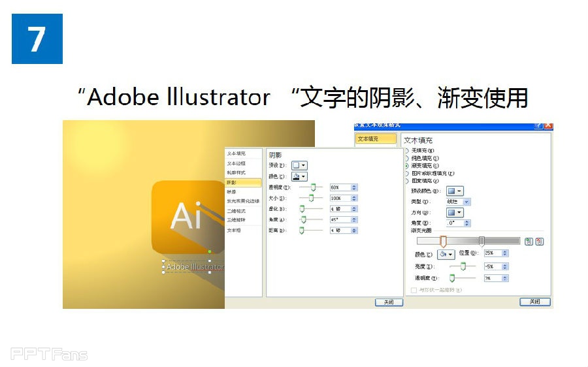The height and width of the screenshot is (367, 588).
Task: Click the add gradient stop icon
Action: click(529, 242)
